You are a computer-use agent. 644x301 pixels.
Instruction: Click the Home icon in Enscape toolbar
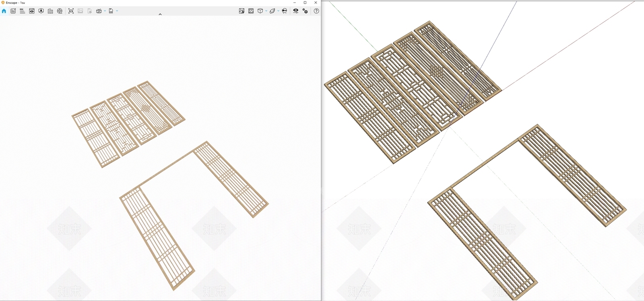[4, 11]
